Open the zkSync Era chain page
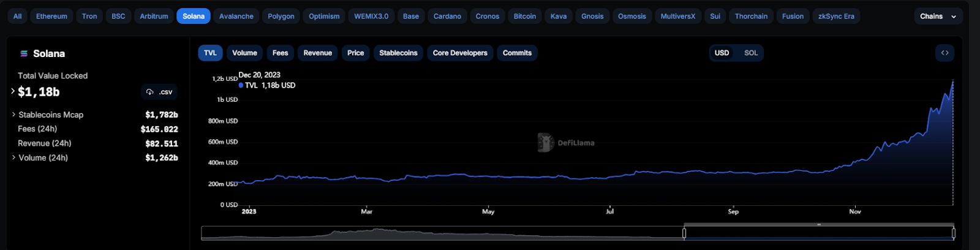The height and width of the screenshot is (250, 980). [x=836, y=17]
